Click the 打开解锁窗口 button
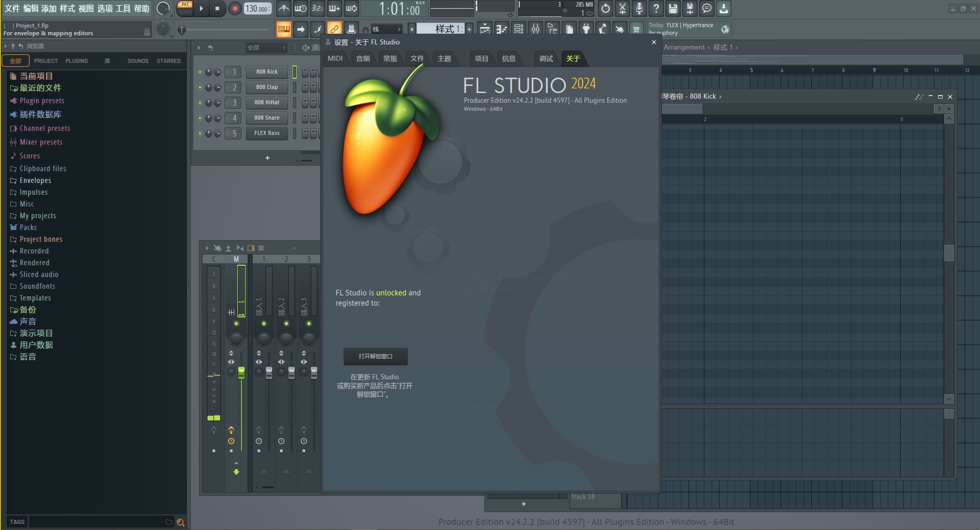980x530 pixels. [x=375, y=356]
